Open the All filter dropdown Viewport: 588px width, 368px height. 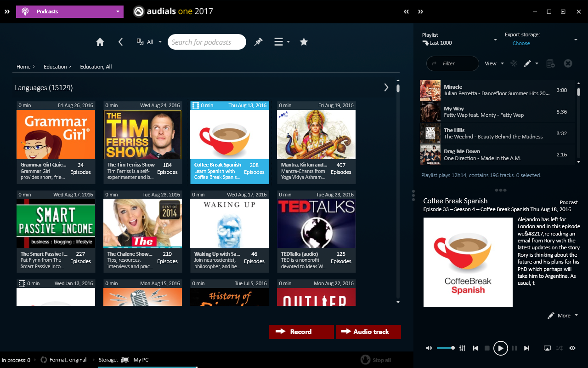coord(149,42)
